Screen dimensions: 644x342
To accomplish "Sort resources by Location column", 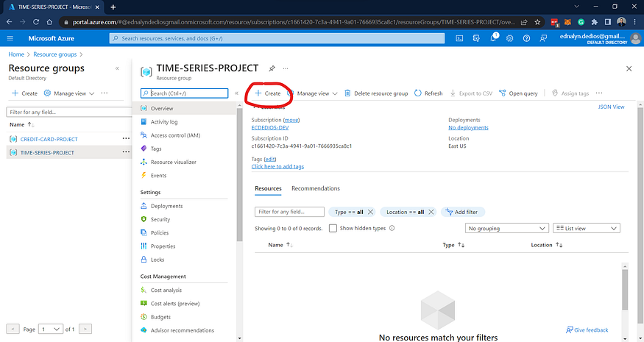I will coord(546,245).
